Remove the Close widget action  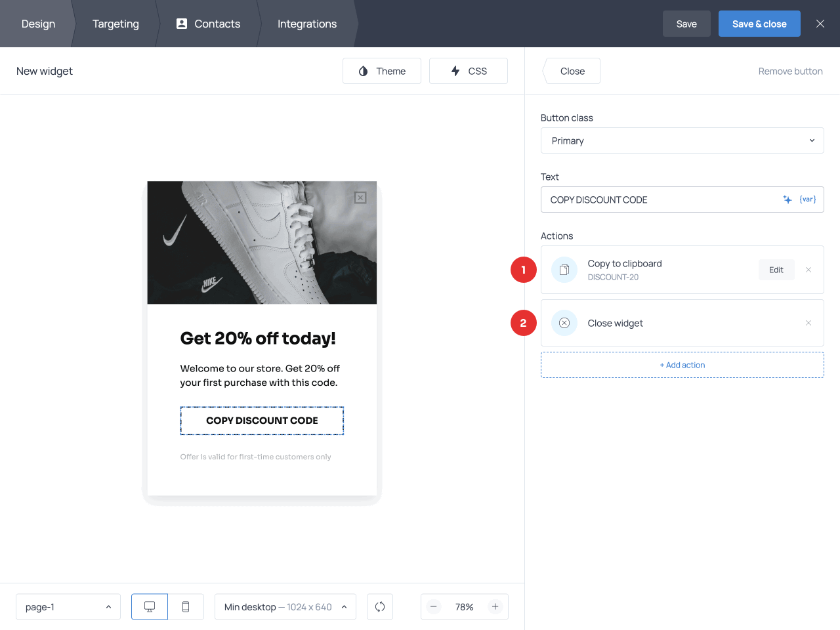click(x=808, y=323)
